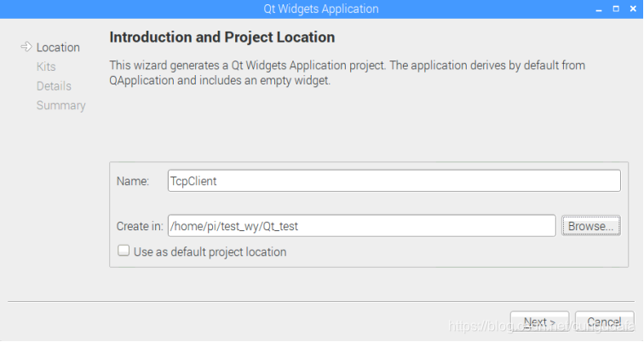Viewport: 644px width, 342px height.
Task: Minimize the Qt Widgets Application window
Action: (599, 9)
